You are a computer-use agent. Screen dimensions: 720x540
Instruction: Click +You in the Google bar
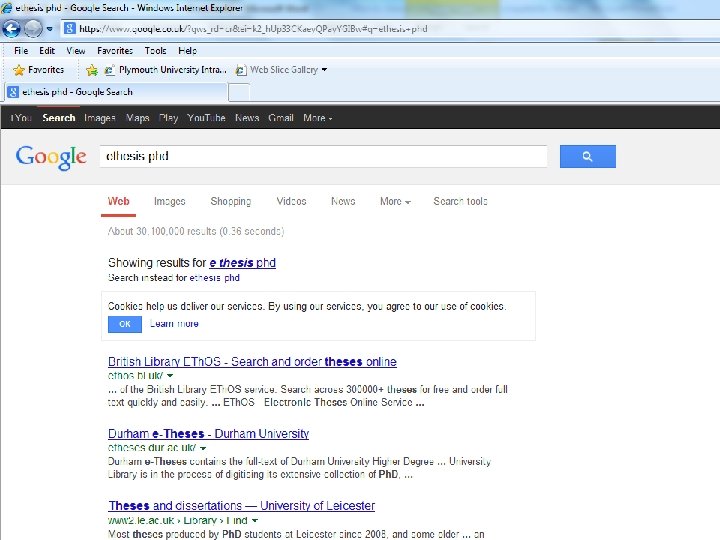point(21,118)
